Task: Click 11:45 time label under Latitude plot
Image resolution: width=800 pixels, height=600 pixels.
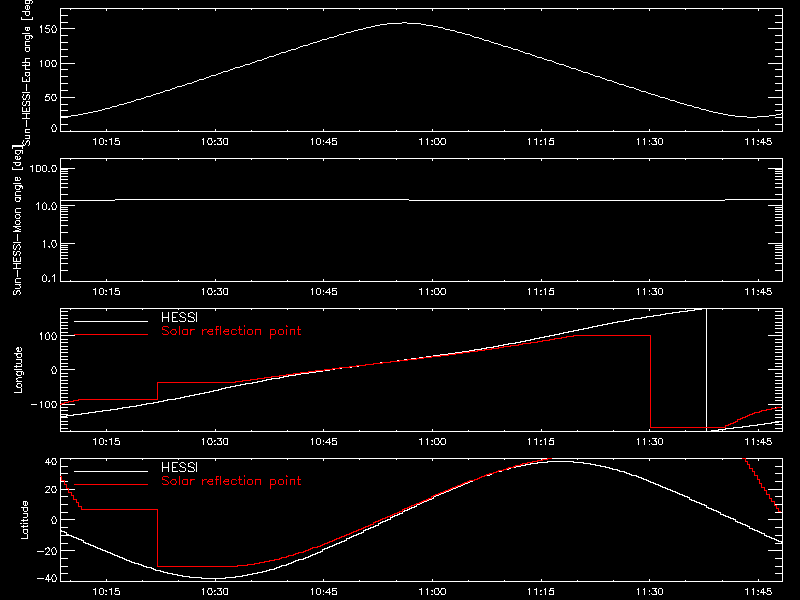Action: [x=758, y=592]
